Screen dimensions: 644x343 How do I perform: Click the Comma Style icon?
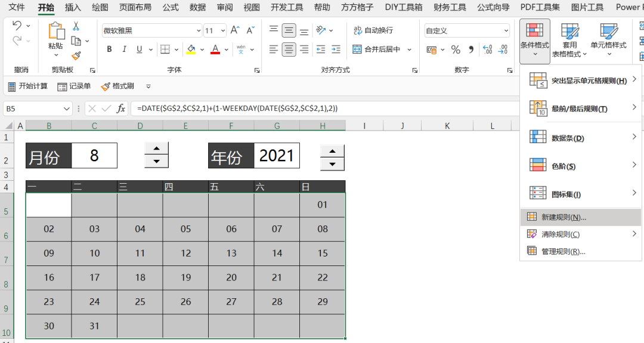point(471,50)
